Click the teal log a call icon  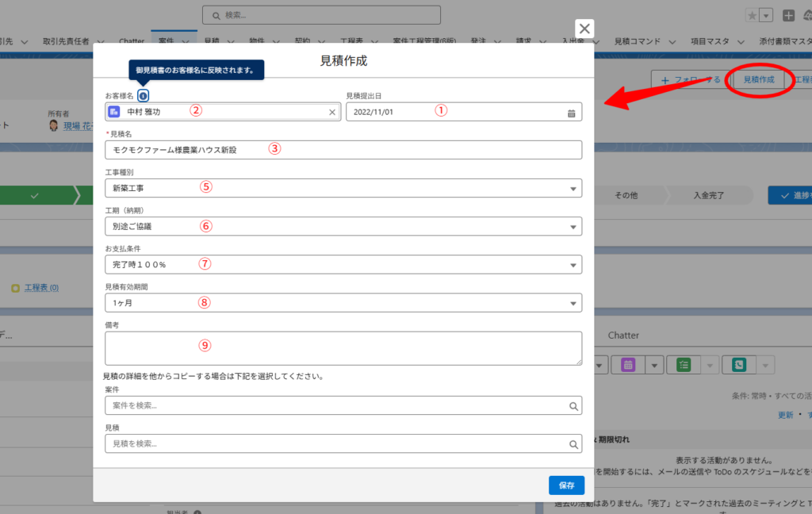pos(739,365)
